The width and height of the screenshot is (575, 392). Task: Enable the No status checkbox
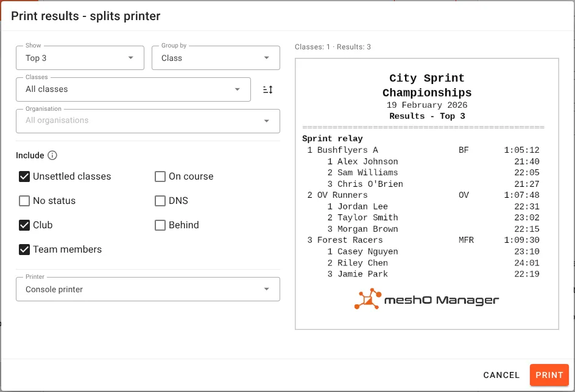[24, 201]
